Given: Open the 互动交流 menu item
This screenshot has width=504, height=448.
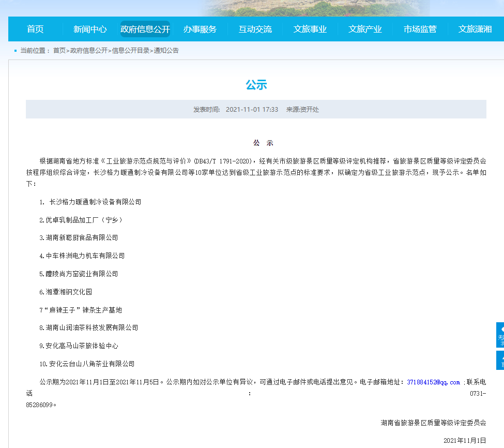Looking at the screenshot, I should tap(255, 29).
